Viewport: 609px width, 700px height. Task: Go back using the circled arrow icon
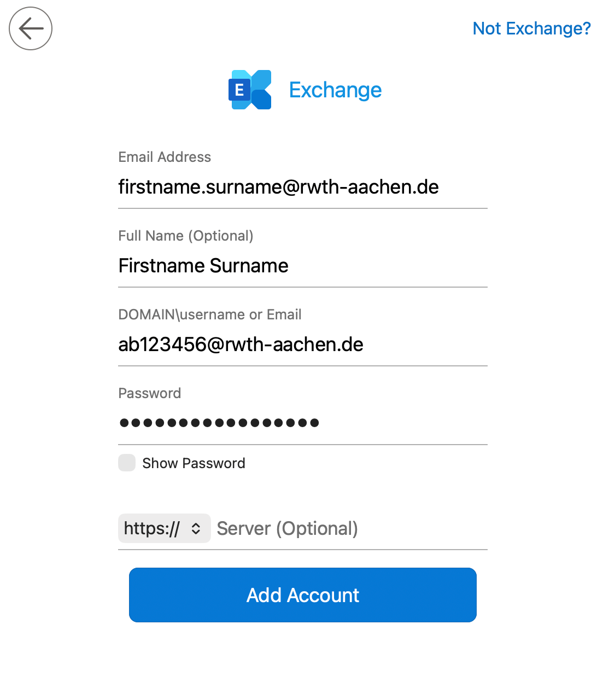point(31,28)
